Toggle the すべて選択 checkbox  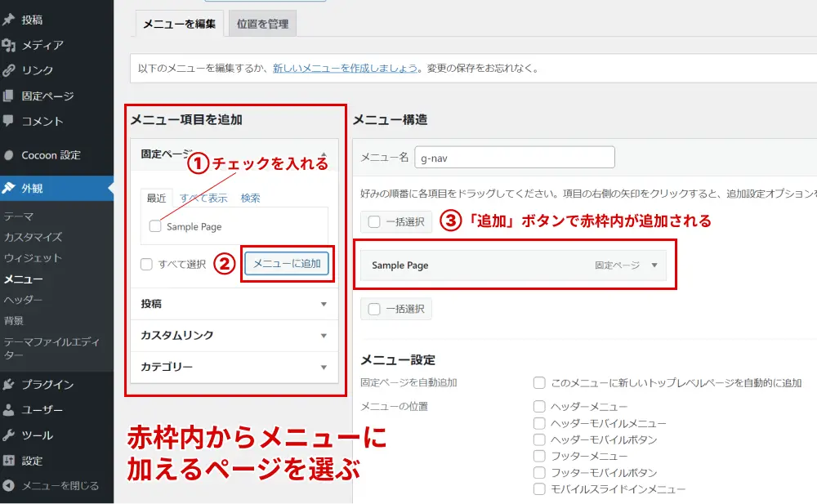146,264
